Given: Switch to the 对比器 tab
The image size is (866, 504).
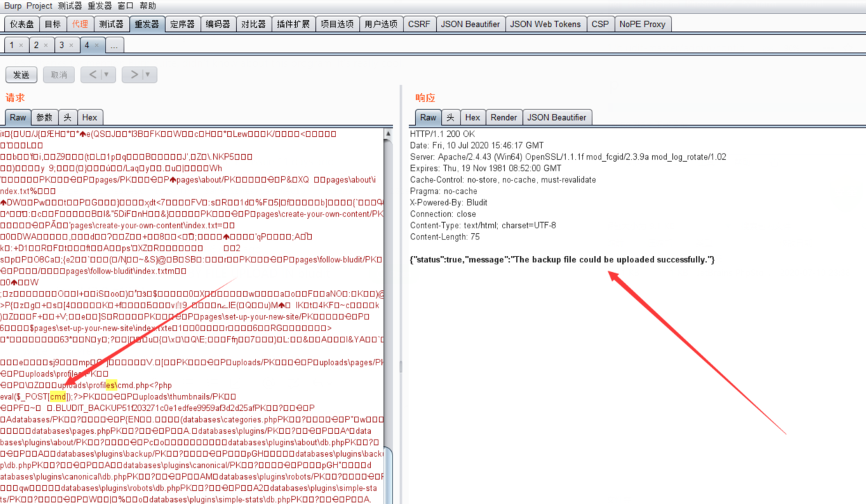Looking at the screenshot, I should [253, 24].
